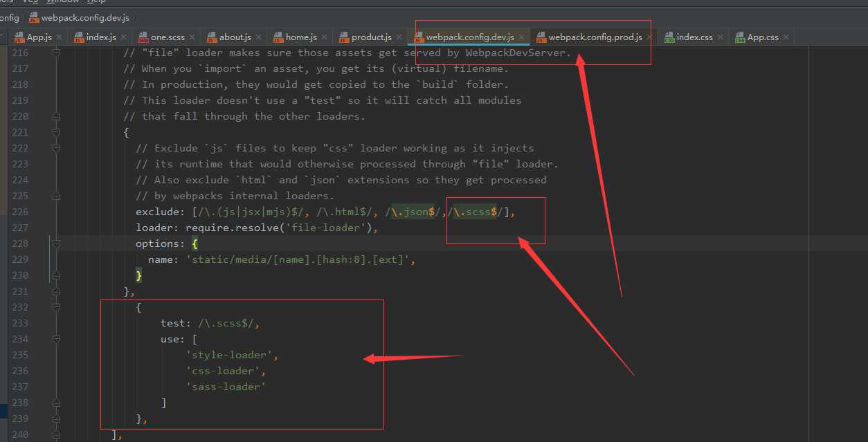
Task: Close the webpack.config.prod.js tab
Action: click(x=649, y=37)
